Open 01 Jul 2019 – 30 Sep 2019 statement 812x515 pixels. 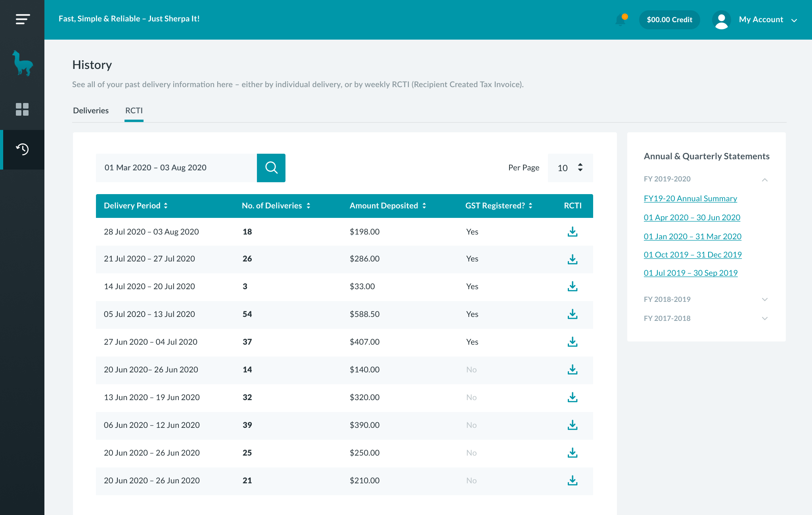tap(691, 273)
